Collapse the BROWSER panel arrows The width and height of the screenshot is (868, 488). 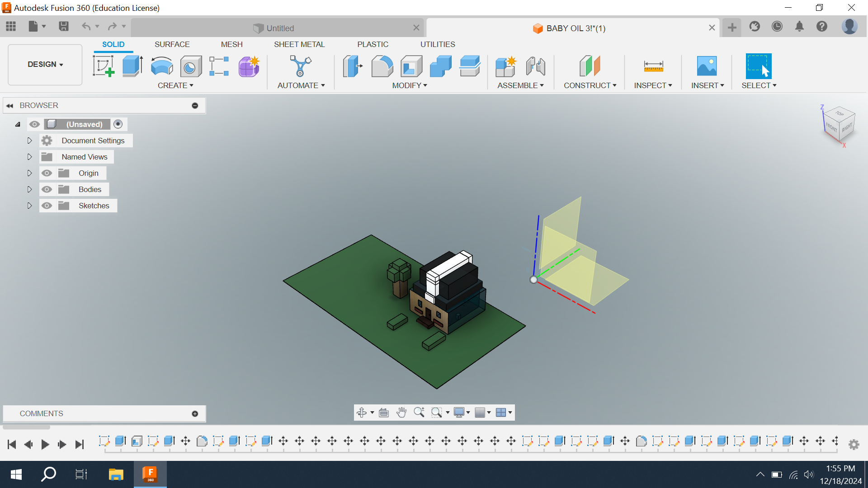(9, 105)
